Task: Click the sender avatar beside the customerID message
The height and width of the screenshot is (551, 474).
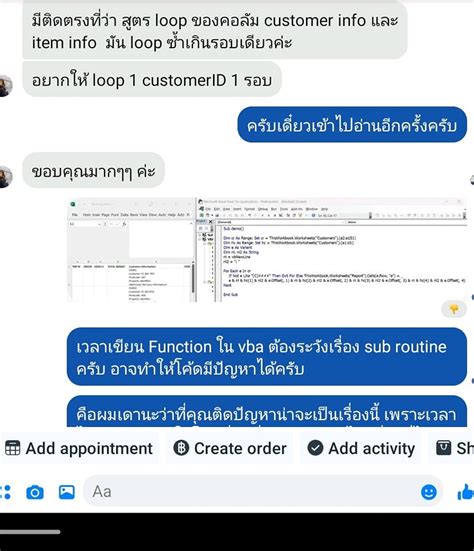Action: pyautogui.click(x=5, y=86)
